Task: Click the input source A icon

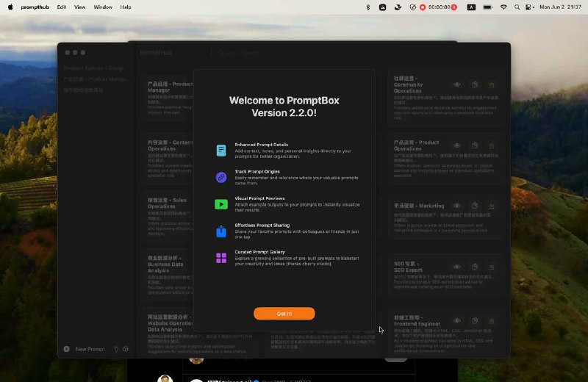Action: 471,7
